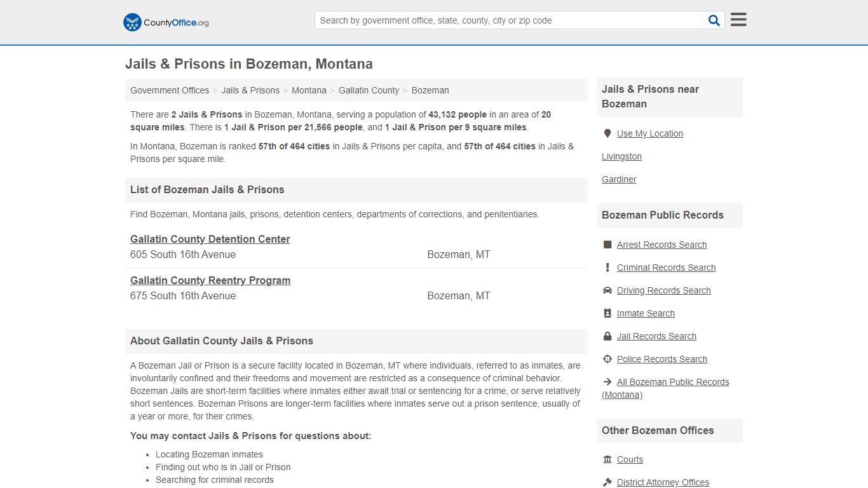Open Montana breadcrumb link
This screenshot has height=488, width=868.
coord(309,90)
